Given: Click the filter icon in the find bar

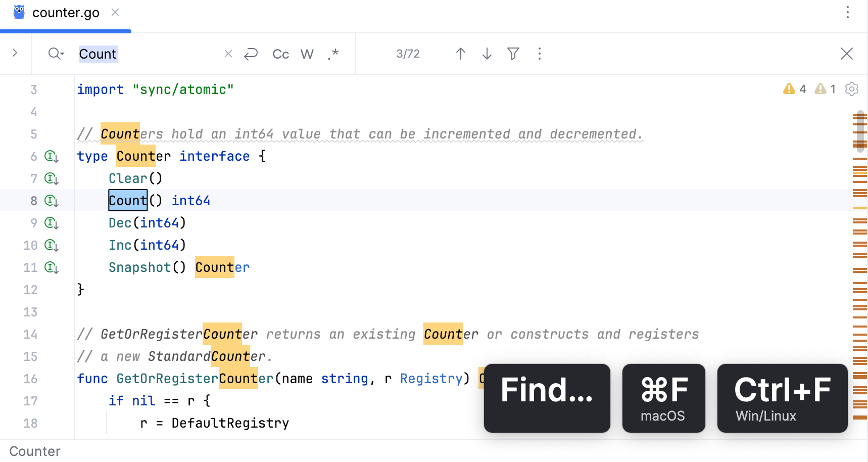Looking at the screenshot, I should (513, 54).
